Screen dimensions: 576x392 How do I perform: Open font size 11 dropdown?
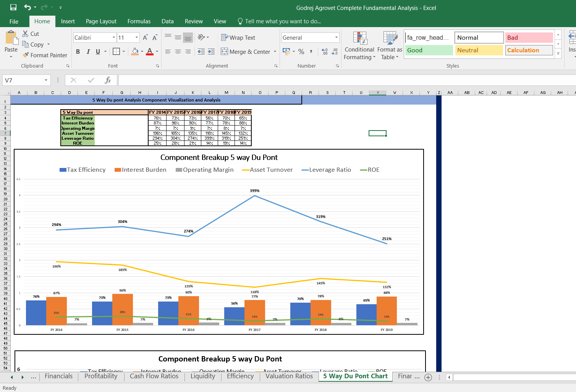click(x=137, y=37)
